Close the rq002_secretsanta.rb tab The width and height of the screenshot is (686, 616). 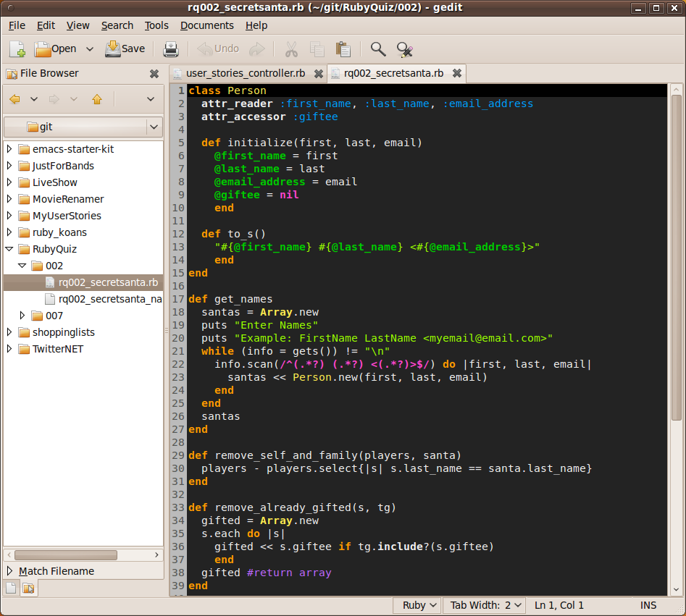point(457,73)
